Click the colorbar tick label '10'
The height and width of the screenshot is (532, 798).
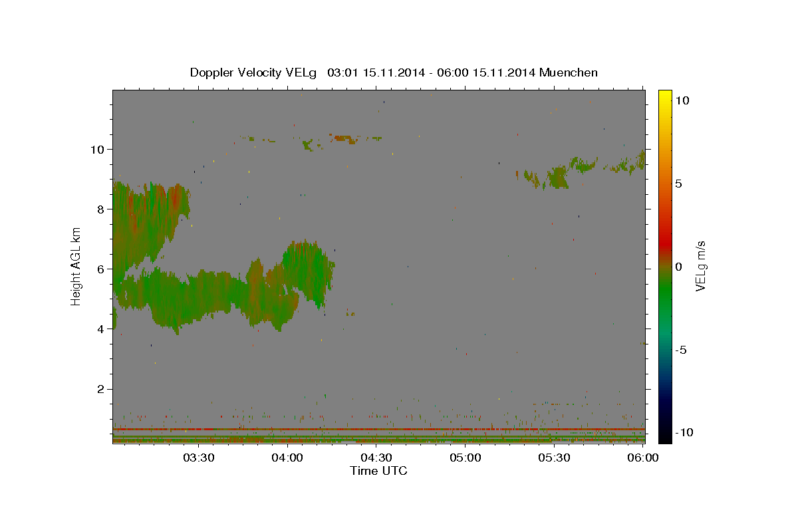[682, 100]
